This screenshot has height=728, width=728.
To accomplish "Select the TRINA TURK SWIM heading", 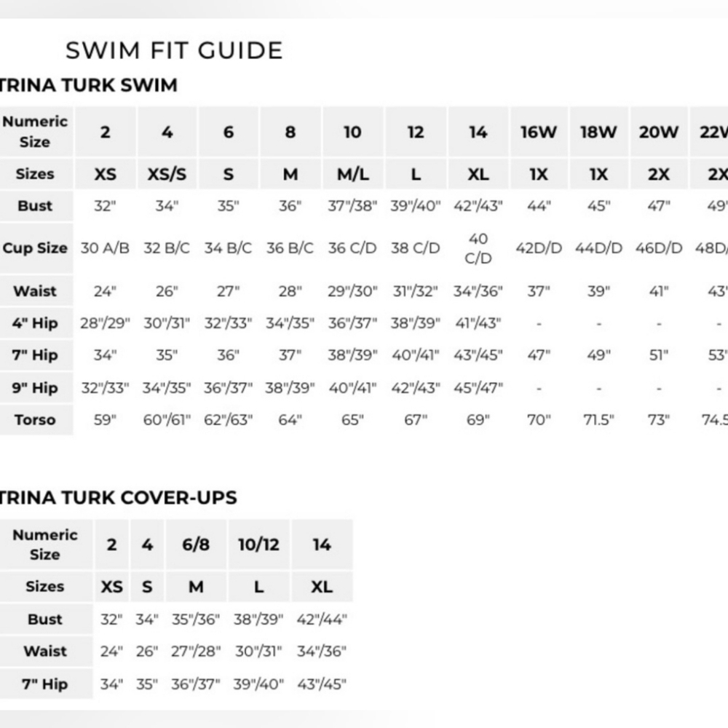I will click(88, 85).
